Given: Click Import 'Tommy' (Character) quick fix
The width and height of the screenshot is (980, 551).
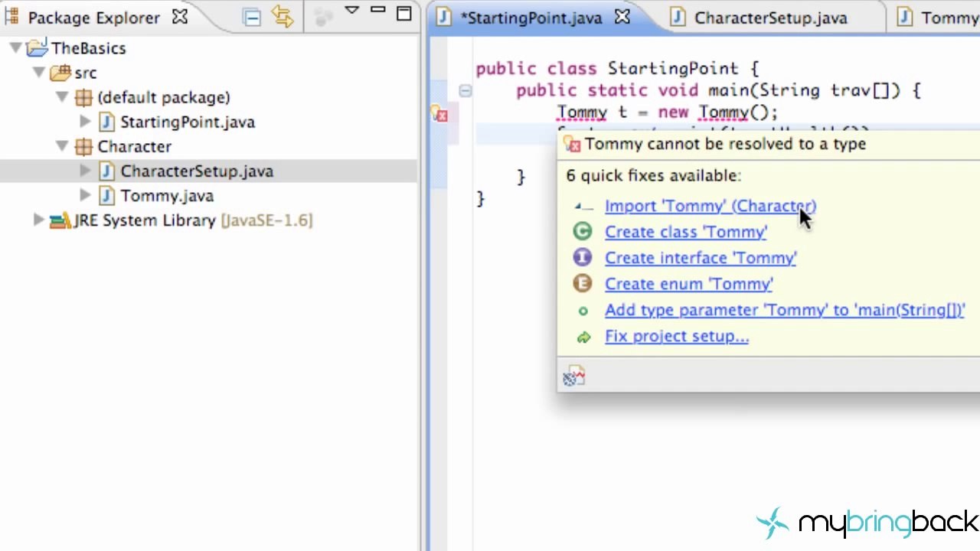Looking at the screenshot, I should point(710,206).
